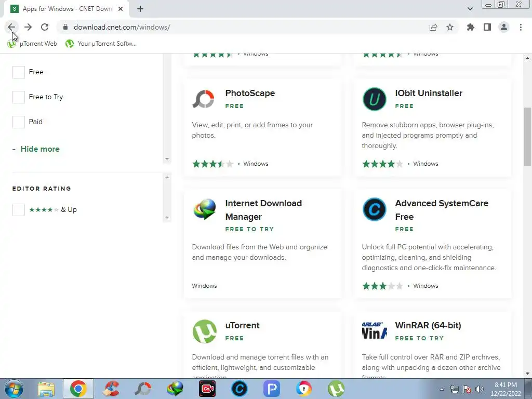Bookmark this page with the star icon

pos(450,27)
